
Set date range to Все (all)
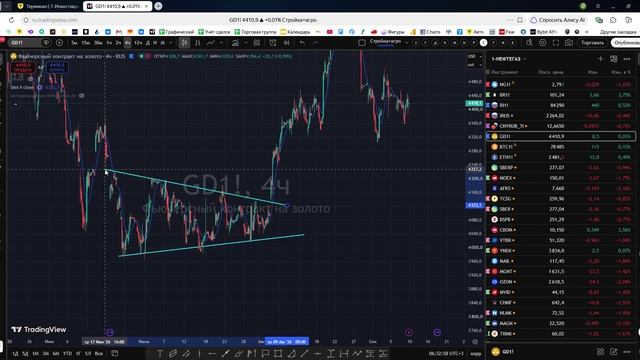point(99,353)
